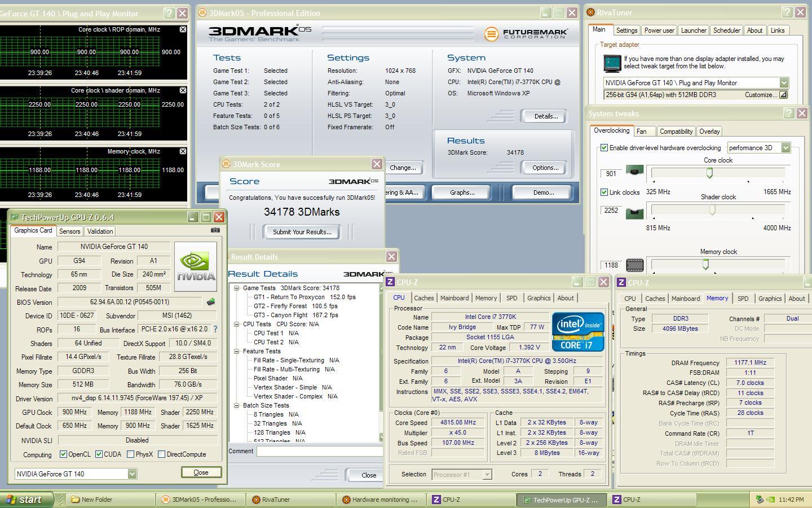The image size is (812, 508).
Task: Toggle CUDA checkbox in GPU-Z
Action: click(x=99, y=454)
